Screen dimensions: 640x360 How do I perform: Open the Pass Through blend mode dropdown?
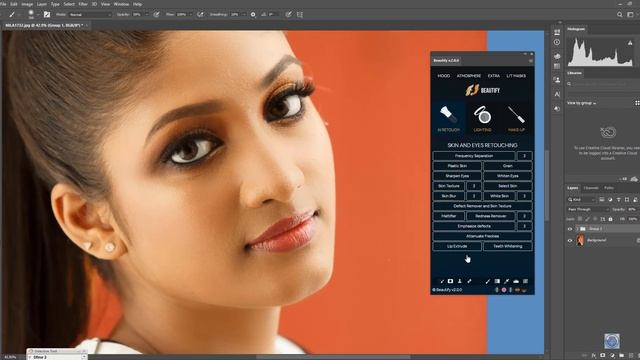point(588,209)
